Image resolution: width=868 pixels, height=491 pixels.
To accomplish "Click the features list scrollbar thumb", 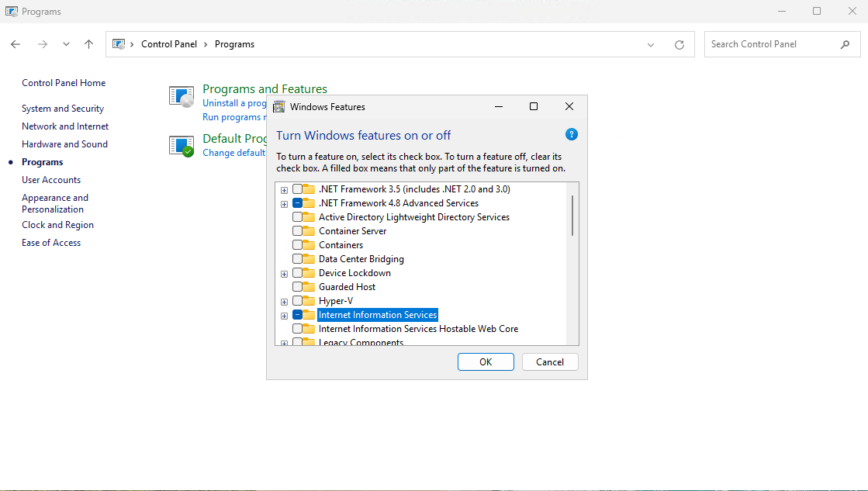I will pos(572,216).
